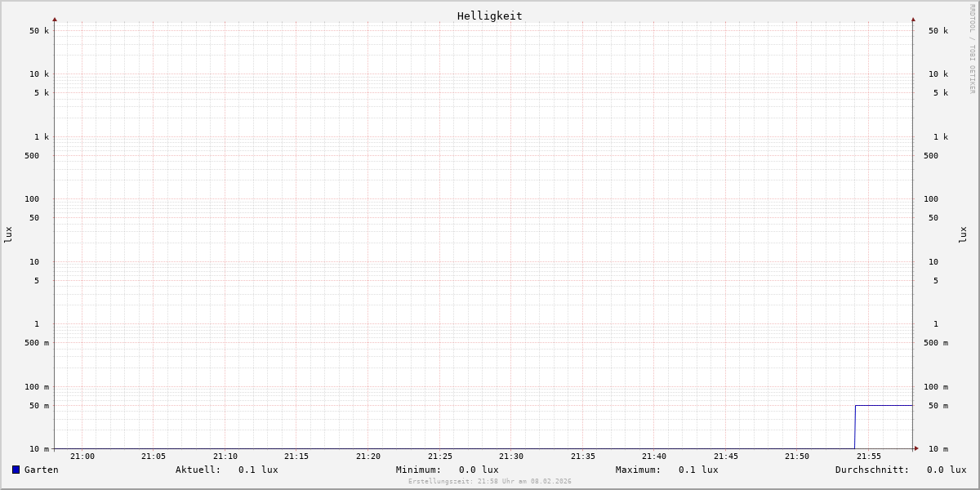
Task: Click the 21:00 time axis label
Action: [x=82, y=457]
